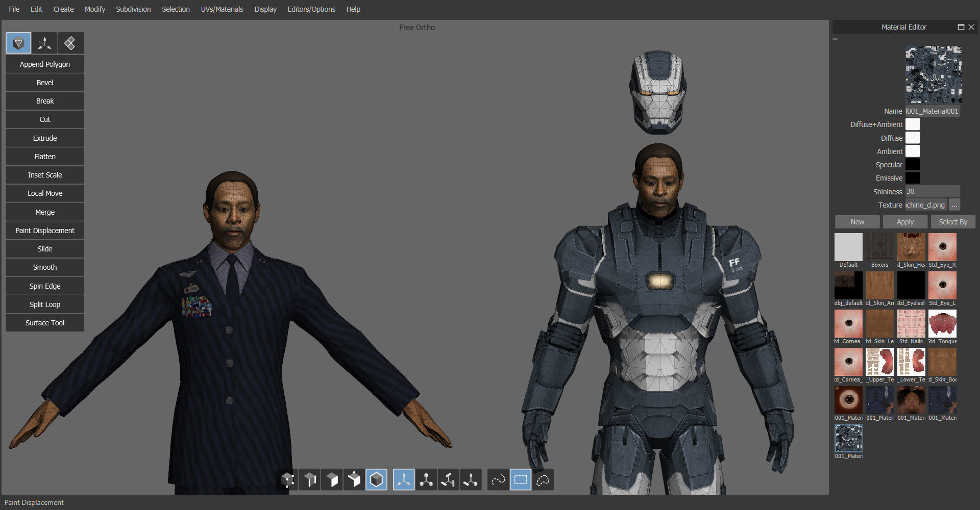Edit the Shininess value field
Viewport: 980px width, 510px height.
tap(933, 192)
